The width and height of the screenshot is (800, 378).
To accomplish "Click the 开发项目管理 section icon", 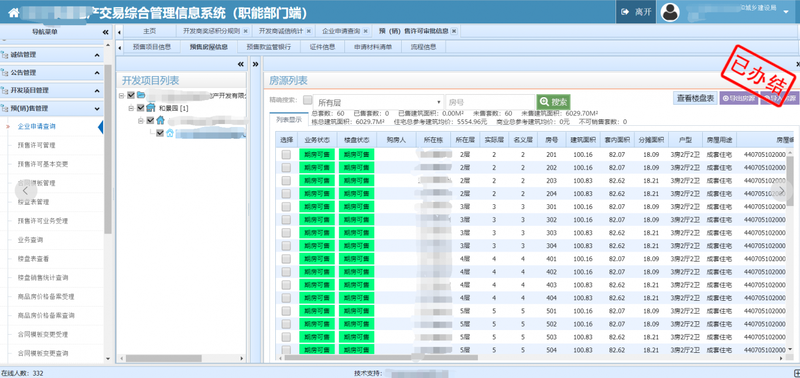I will [5, 90].
